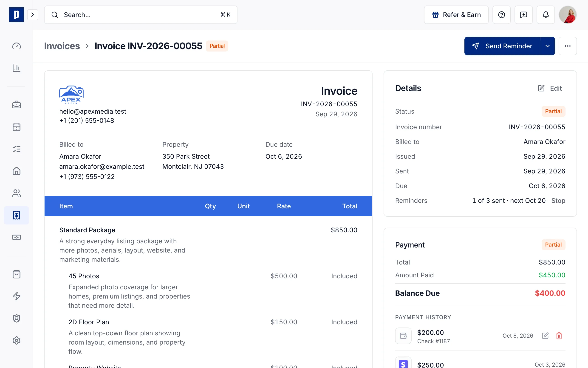Click the Search input field
Image resolution: width=588 pixels, height=368 pixels.
141,14
